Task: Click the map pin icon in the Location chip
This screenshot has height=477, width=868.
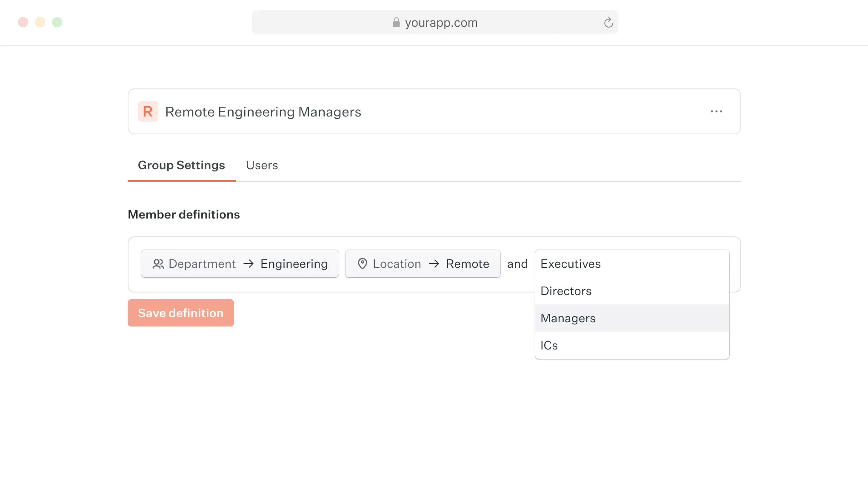Action: [x=363, y=264]
